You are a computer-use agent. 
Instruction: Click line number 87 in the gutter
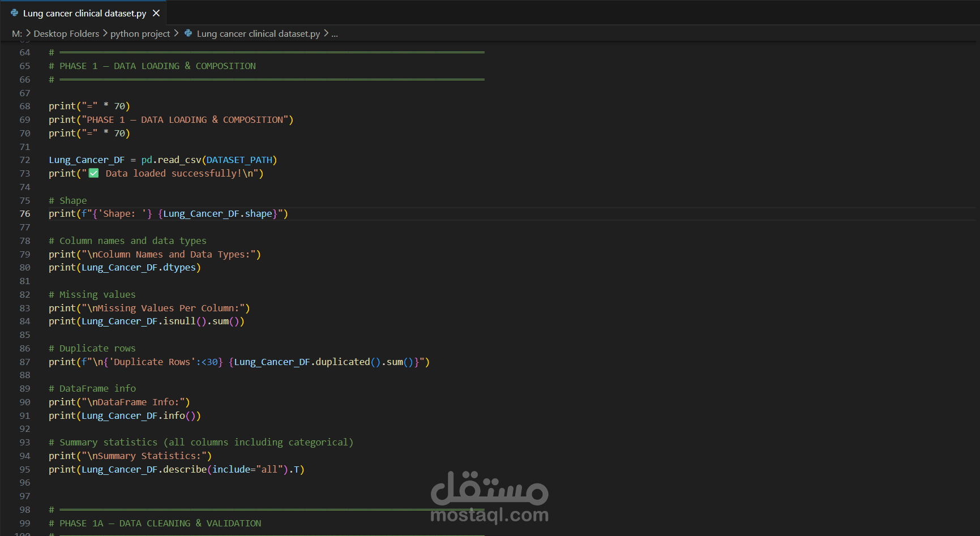pos(25,362)
